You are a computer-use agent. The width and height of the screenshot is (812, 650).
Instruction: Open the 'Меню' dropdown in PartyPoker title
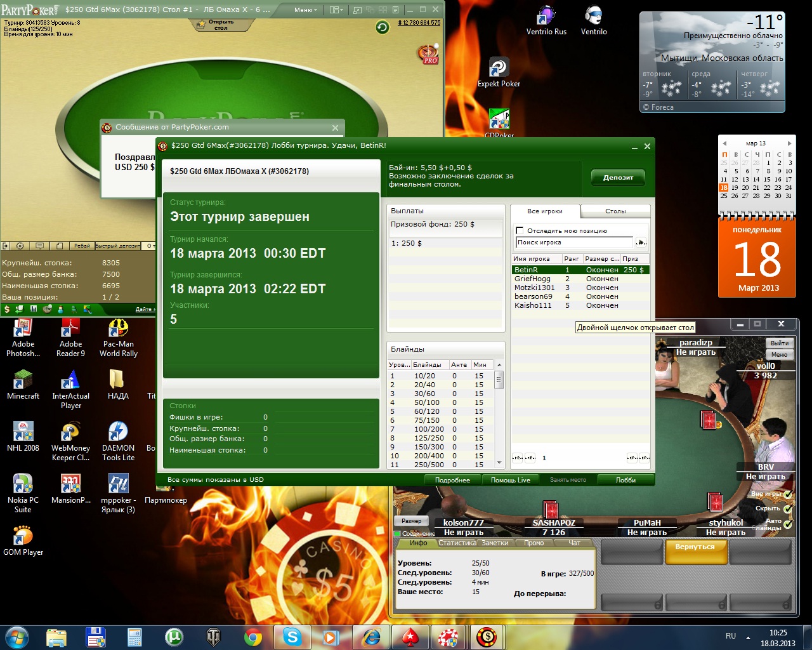coord(306,10)
